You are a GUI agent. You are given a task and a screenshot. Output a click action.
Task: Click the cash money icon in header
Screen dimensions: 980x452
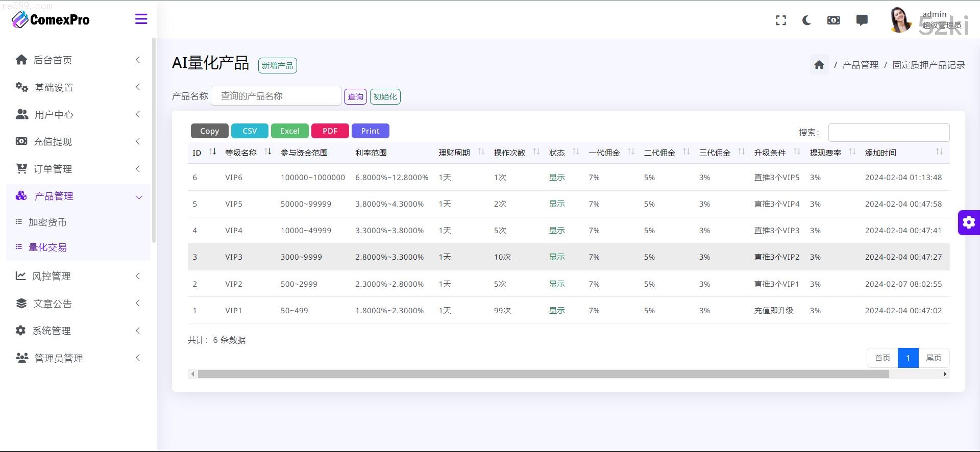[833, 20]
